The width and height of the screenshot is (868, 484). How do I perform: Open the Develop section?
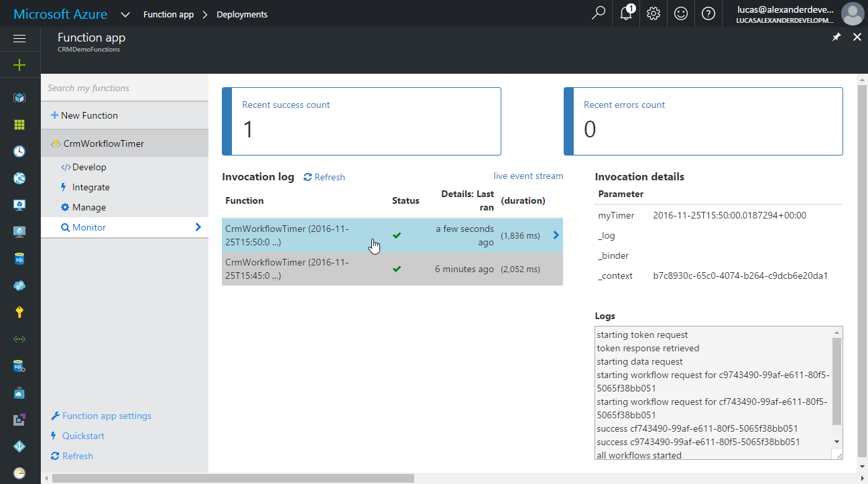[89, 167]
